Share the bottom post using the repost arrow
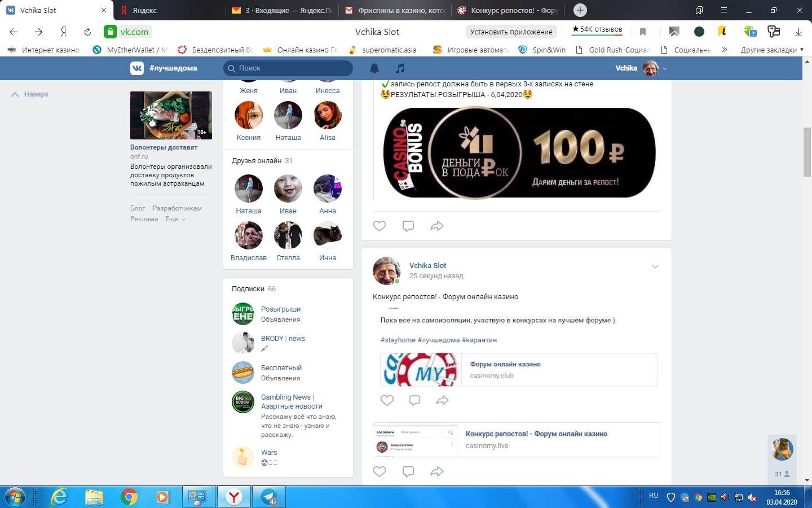Image resolution: width=812 pixels, height=508 pixels. (437, 471)
